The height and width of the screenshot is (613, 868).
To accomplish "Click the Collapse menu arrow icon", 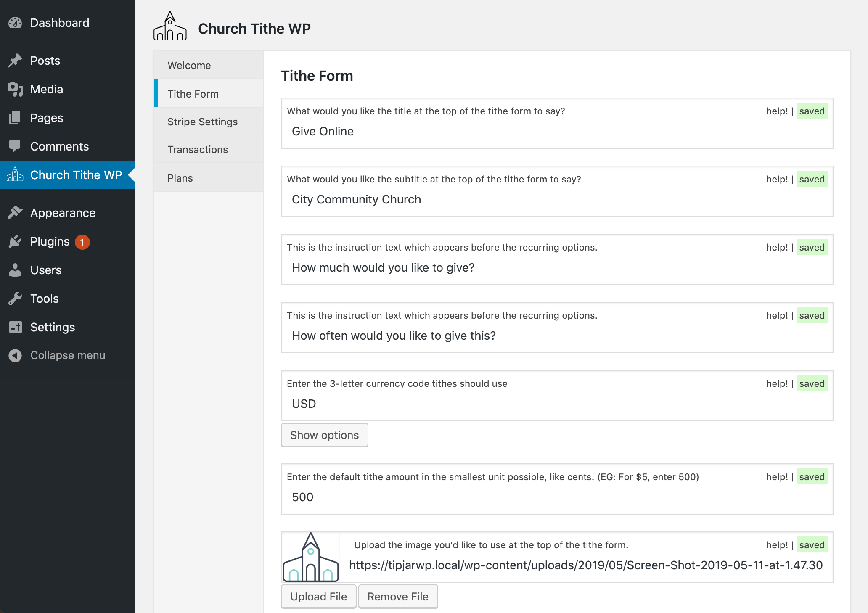I will point(15,356).
